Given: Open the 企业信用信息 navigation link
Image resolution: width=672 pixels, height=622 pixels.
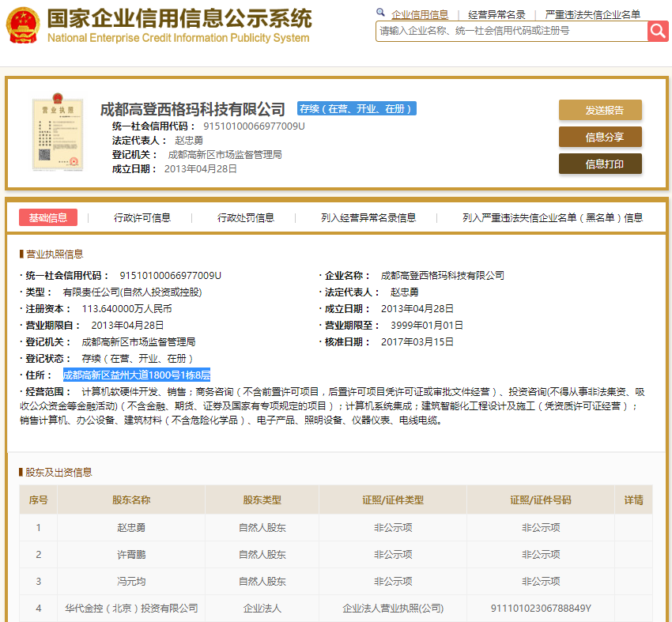Looking at the screenshot, I should [x=420, y=13].
